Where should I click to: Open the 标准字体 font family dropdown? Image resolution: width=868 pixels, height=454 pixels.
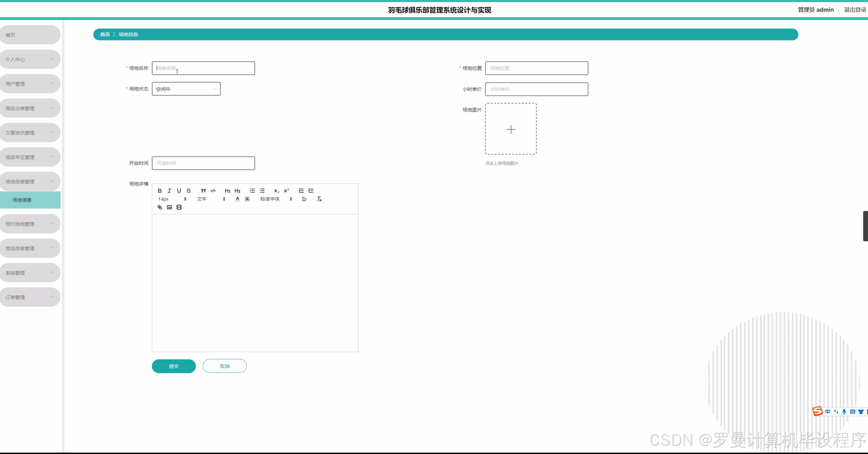[x=276, y=199]
